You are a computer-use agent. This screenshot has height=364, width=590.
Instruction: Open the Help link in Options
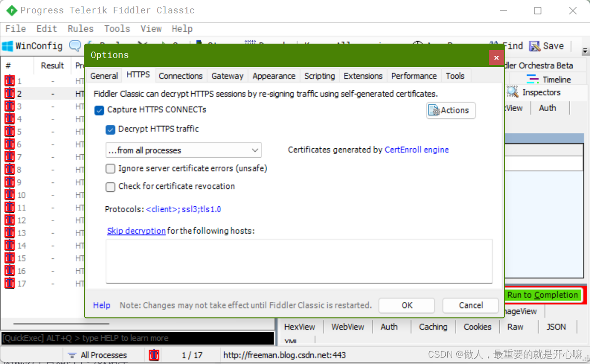[x=102, y=305]
